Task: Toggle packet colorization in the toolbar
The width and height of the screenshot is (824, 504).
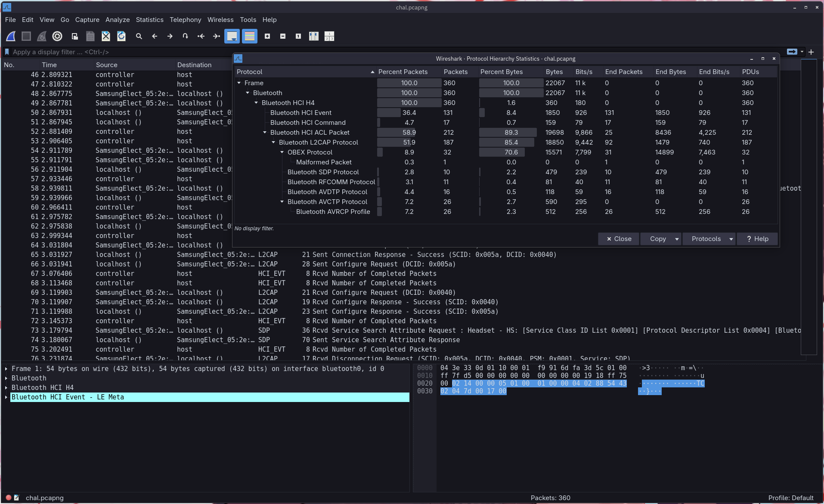Action: coord(250,37)
